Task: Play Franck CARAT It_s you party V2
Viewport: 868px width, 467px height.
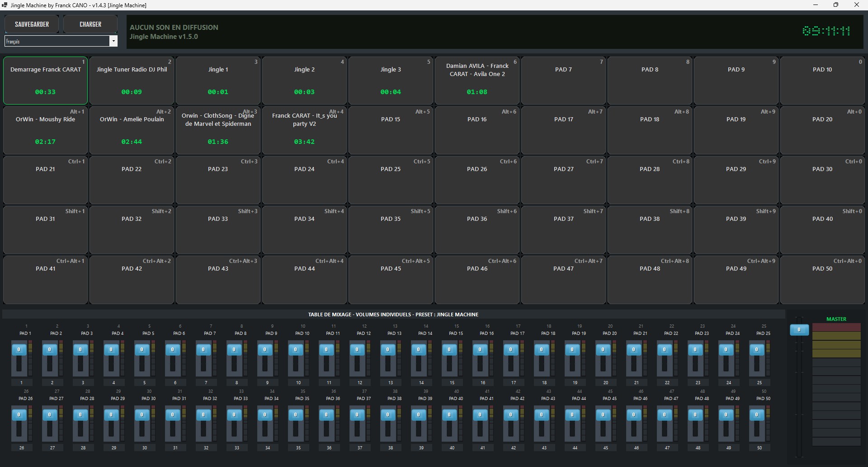Action: [x=304, y=130]
